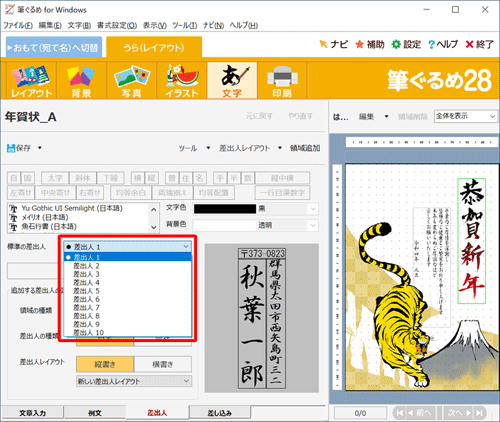
Task: Select the 文字 (text) toolbar icon
Action: click(232, 81)
